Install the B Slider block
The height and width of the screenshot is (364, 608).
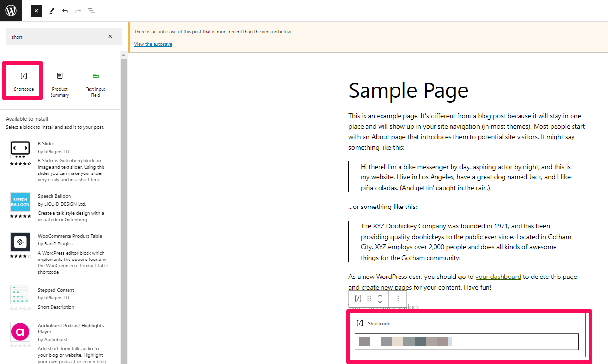[x=60, y=161]
